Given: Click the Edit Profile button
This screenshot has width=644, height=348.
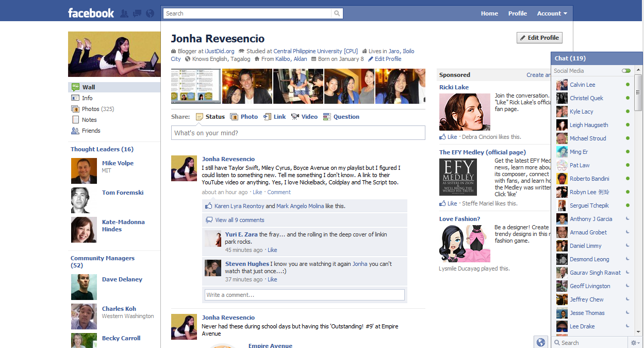Looking at the screenshot, I should (539, 38).
